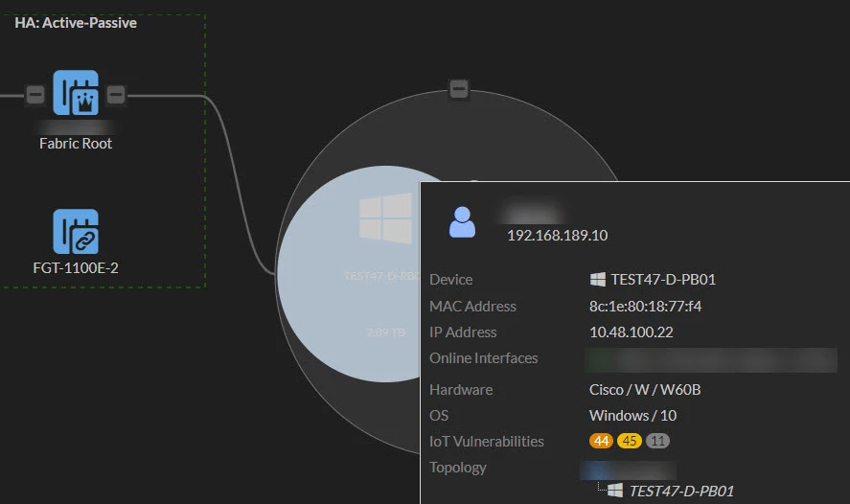Click the HA: Active-Passive group label

[x=76, y=23]
